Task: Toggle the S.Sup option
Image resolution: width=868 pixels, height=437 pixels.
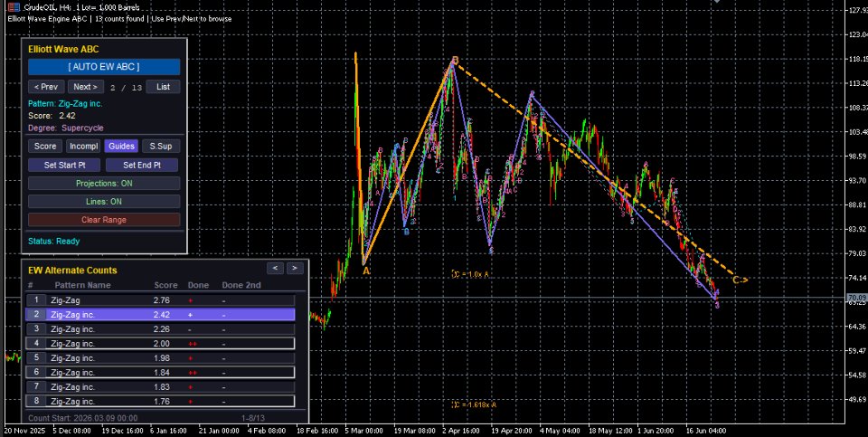Action: (x=161, y=147)
